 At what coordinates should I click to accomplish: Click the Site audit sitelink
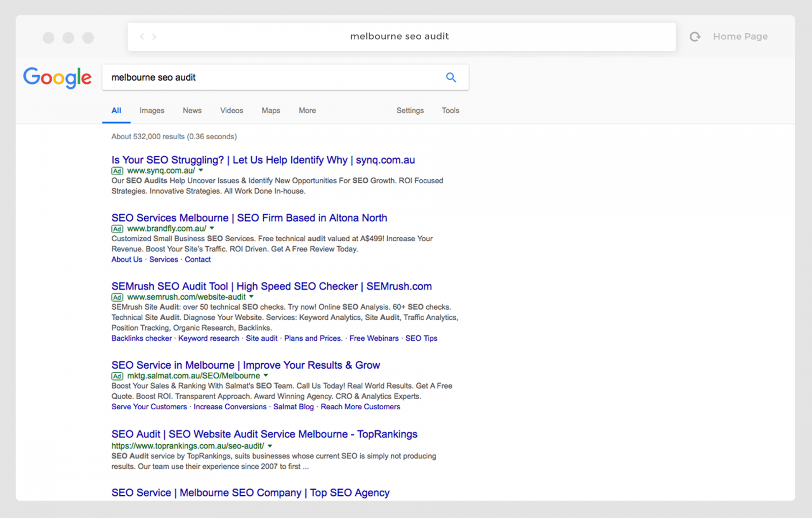[x=261, y=338]
